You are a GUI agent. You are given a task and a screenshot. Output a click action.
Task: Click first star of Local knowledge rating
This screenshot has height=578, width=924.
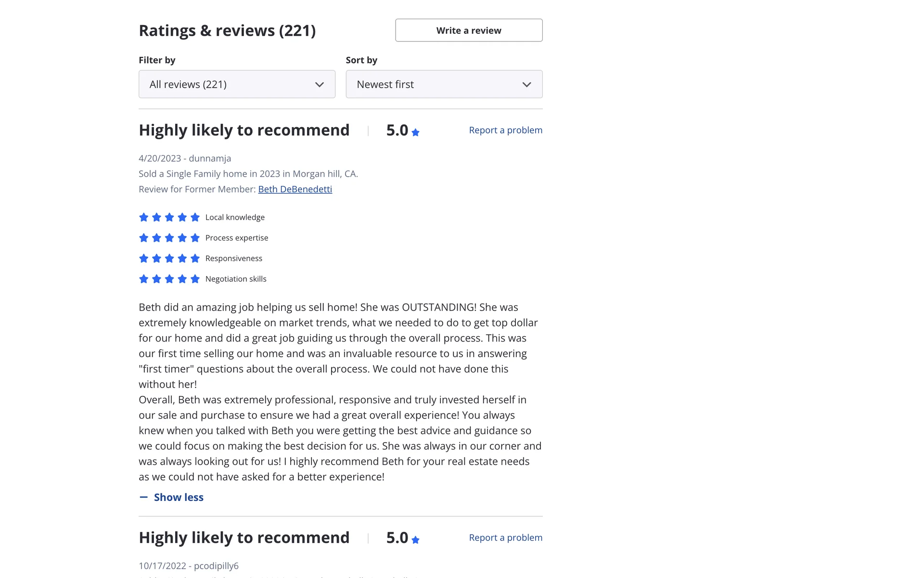pos(143,217)
